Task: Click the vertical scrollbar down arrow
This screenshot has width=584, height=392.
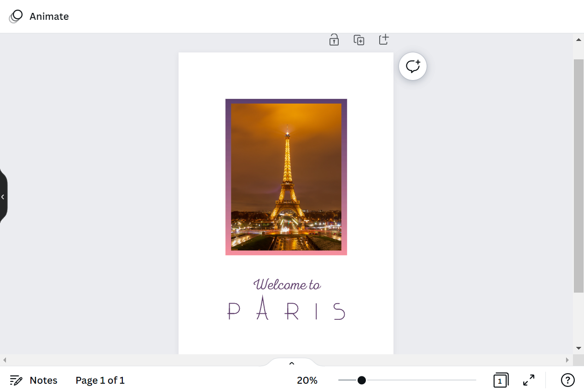Action: pyautogui.click(x=578, y=348)
